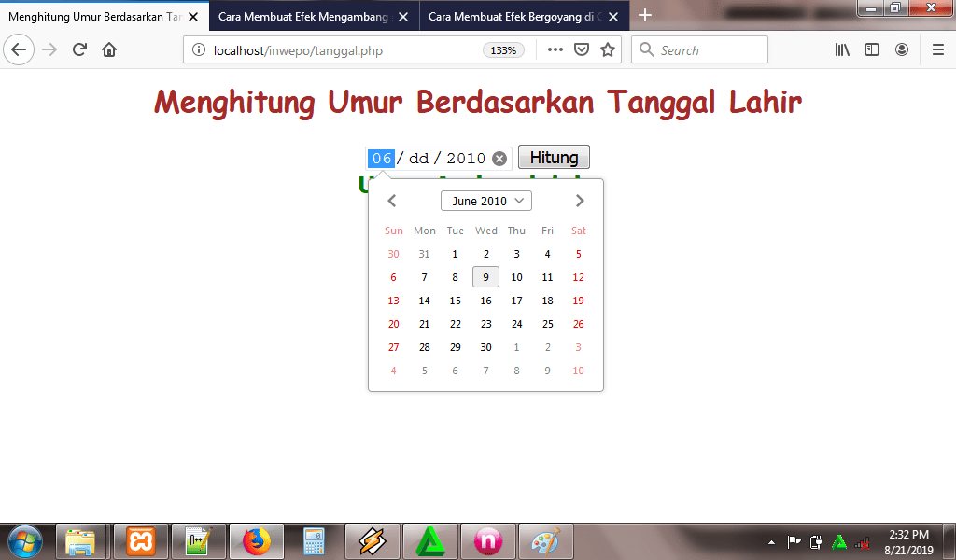Choose June 12 Saturday in calendar
Image resolution: width=956 pixels, height=560 pixels.
pyautogui.click(x=579, y=277)
